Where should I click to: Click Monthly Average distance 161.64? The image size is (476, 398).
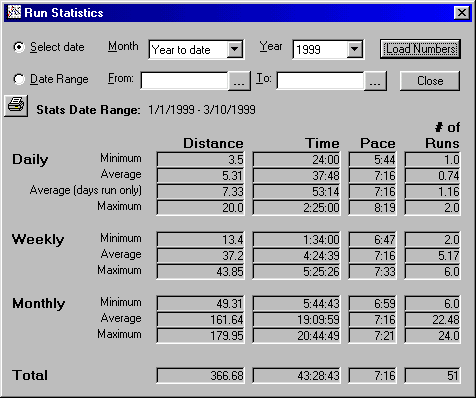(x=200, y=319)
